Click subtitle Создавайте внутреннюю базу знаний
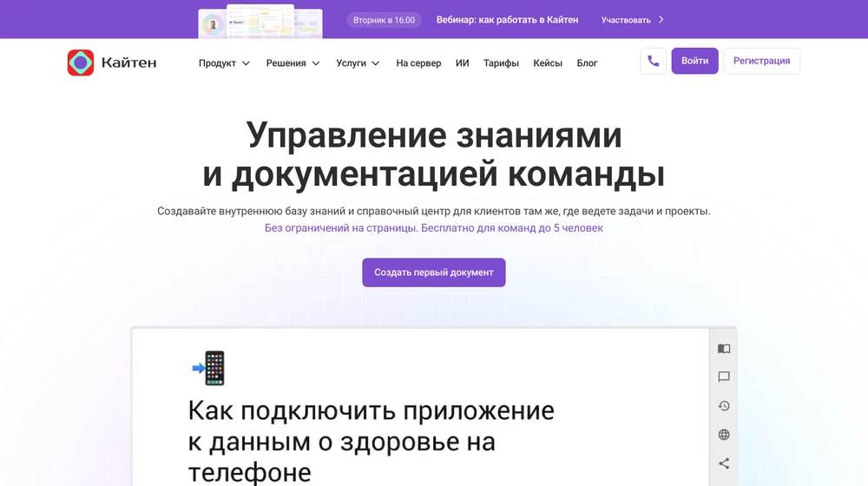This screenshot has width=868, height=486. [434, 211]
